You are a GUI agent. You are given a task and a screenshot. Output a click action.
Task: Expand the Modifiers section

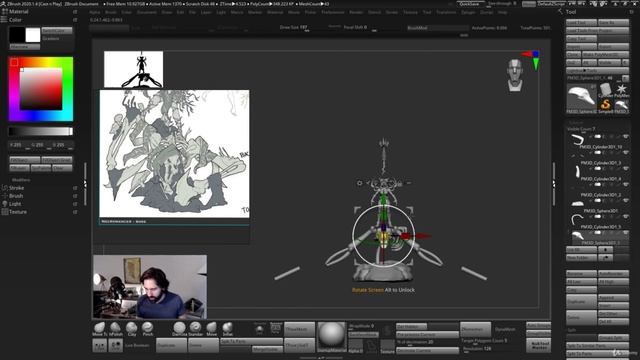pyautogui.click(x=21, y=180)
